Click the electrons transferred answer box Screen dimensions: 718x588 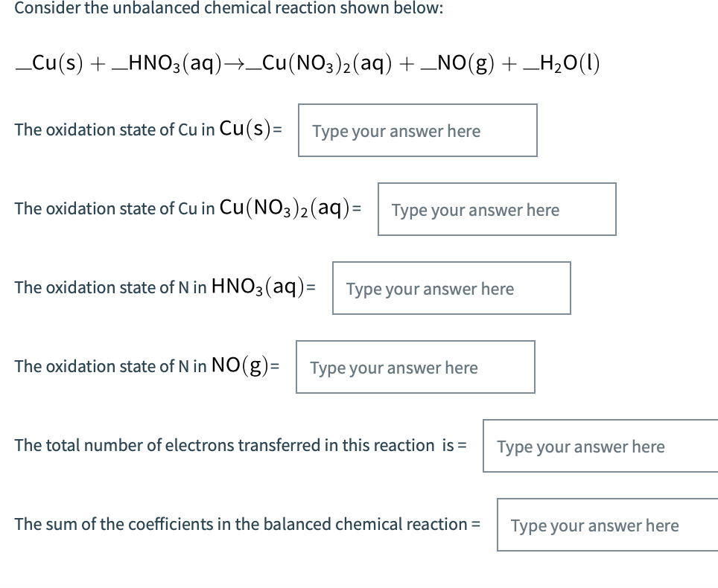point(600,446)
